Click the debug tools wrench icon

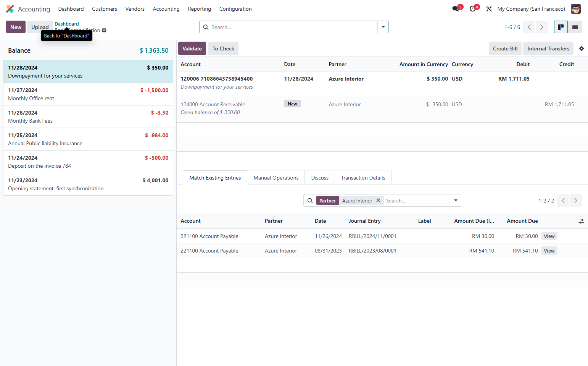[x=489, y=9]
